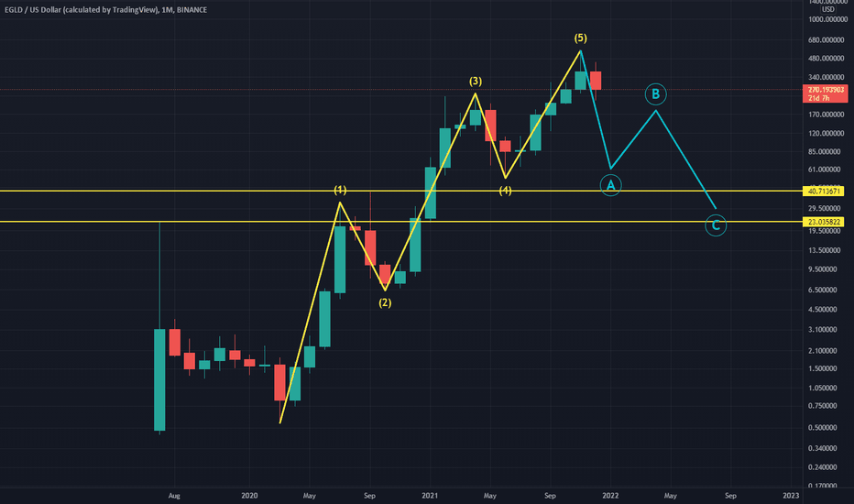
Task: Select the yellow 40.713671 price level label
Action: pyautogui.click(x=825, y=192)
